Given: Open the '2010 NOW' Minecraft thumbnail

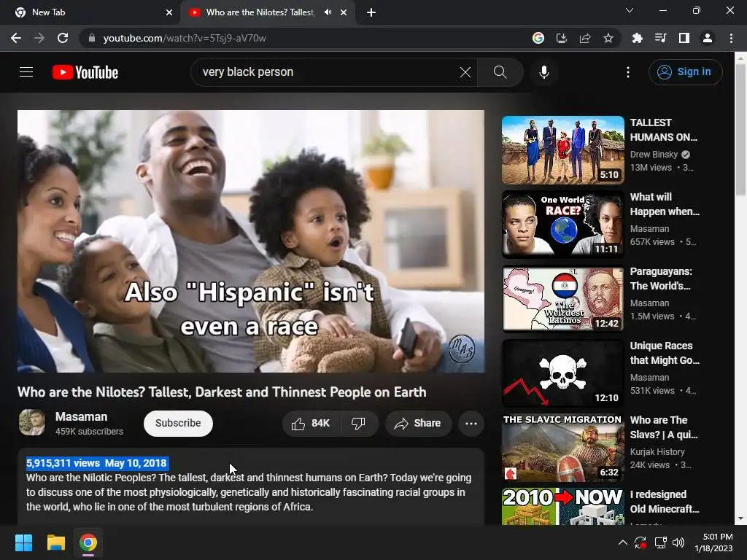Looking at the screenshot, I should click(x=562, y=506).
